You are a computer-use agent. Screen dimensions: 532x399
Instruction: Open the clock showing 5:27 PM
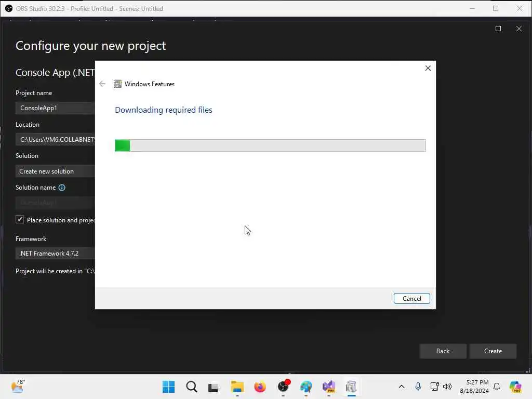click(474, 387)
